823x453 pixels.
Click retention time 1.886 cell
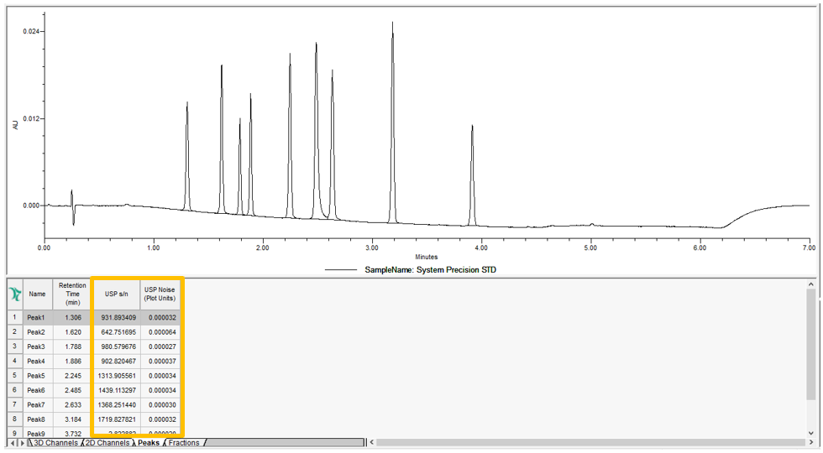point(71,361)
